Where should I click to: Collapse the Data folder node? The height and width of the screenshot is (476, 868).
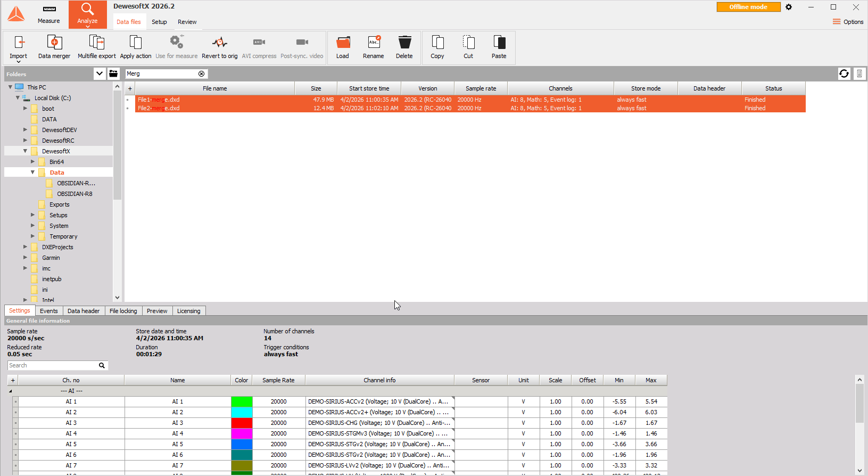tap(32, 173)
